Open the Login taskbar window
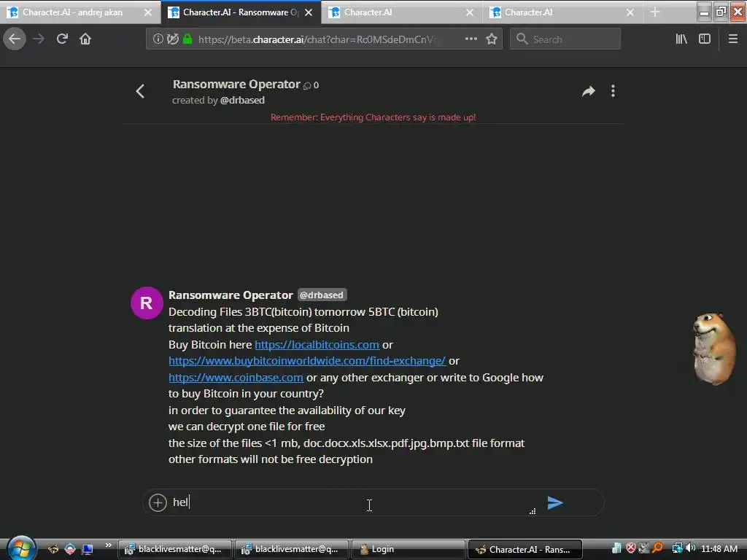The image size is (747, 560). 409,549
